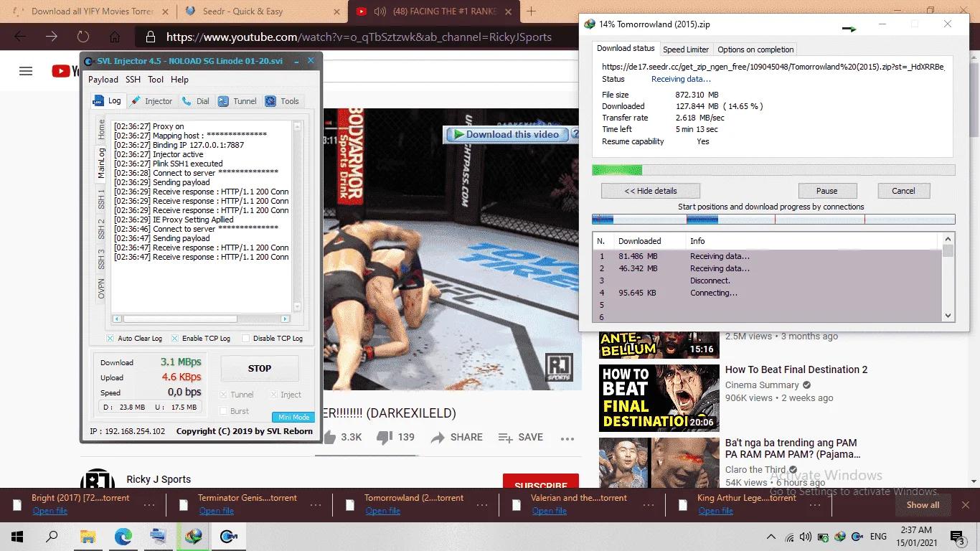This screenshot has height=551, width=980.
Task: Open the SSH menu in SVL Injector
Action: coord(133,80)
